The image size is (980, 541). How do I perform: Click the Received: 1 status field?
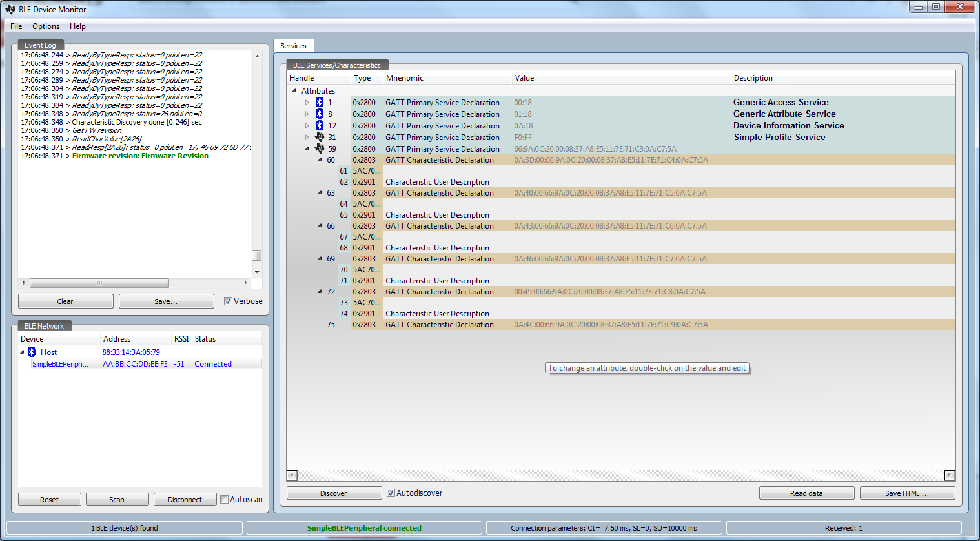tap(844, 528)
